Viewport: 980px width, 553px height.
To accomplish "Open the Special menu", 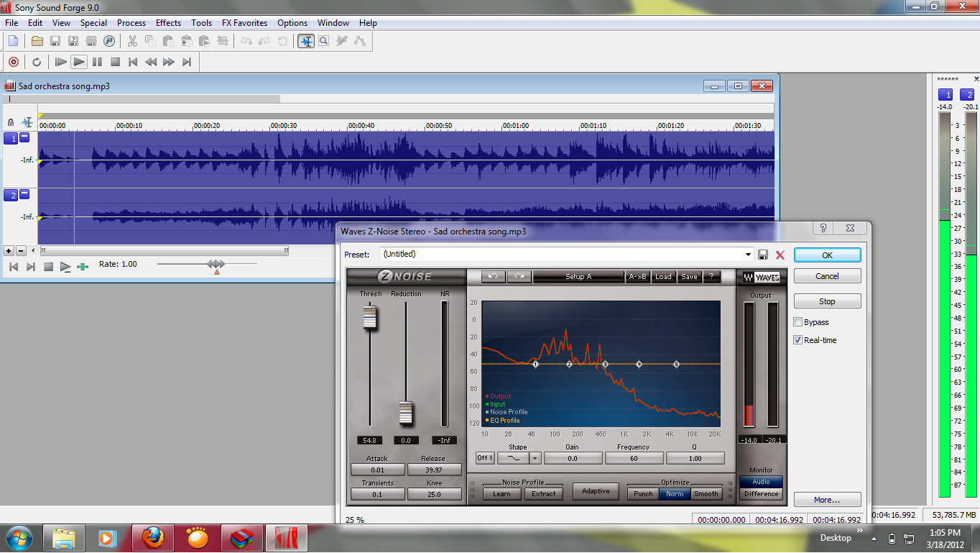I will click(93, 23).
